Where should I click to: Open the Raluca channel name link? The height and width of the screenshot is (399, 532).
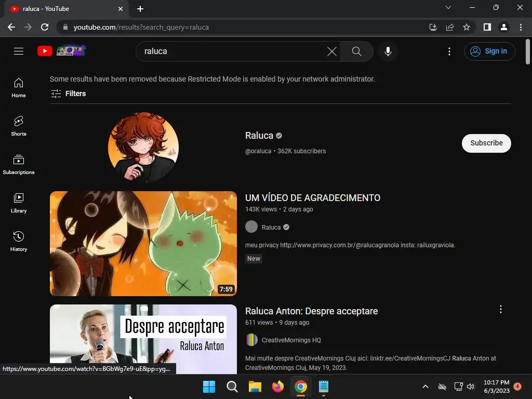coord(259,136)
